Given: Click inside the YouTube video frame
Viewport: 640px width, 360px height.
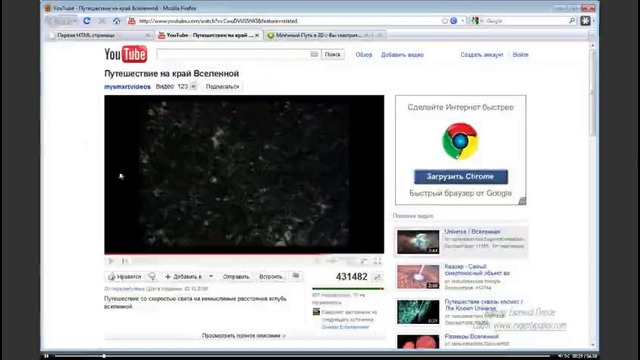Looking at the screenshot, I should 244,174.
